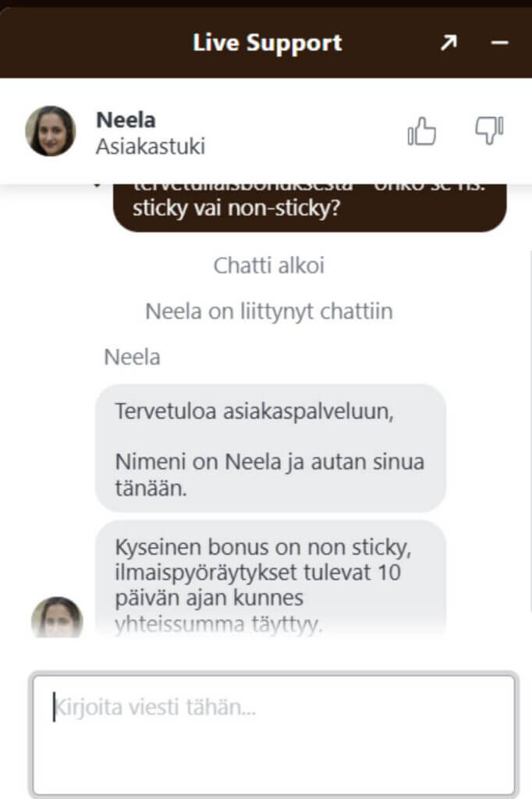Click the Nimeni on Neela sentence in the bubble
The height and width of the screenshot is (799, 532).
tap(270, 475)
